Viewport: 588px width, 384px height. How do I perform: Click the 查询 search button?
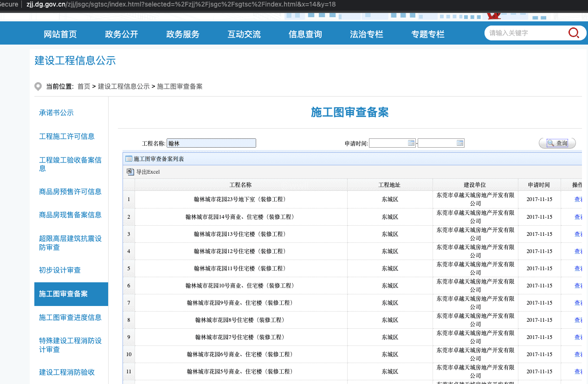pyautogui.click(x=557, y=143)
